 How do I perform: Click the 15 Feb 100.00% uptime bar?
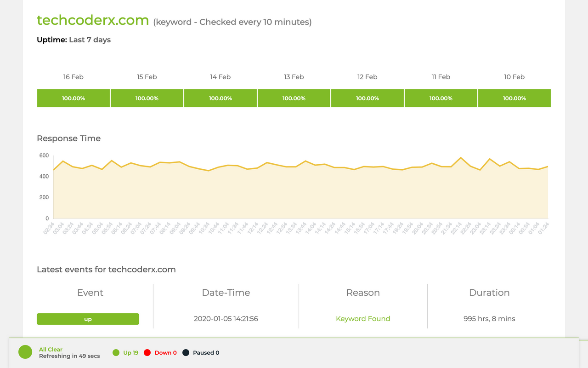(x=147, y=98)
